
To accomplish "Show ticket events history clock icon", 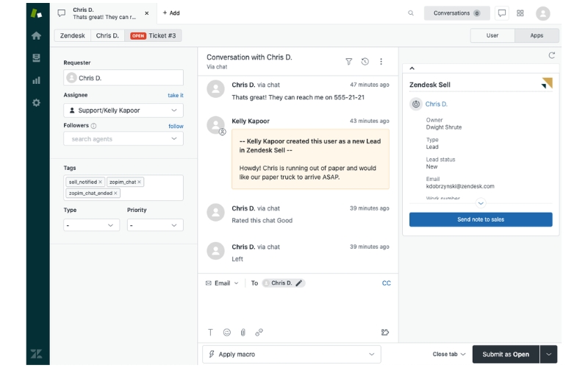I will point(365,61).
